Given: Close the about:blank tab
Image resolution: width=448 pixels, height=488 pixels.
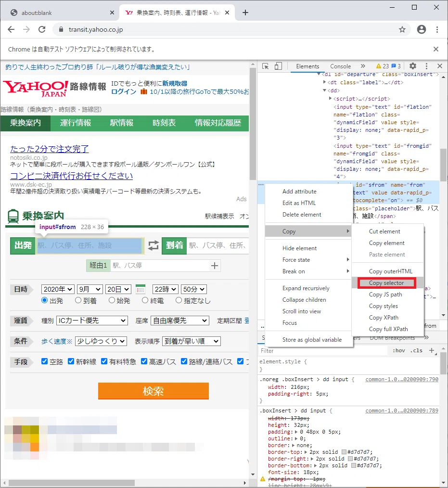Looking at the screenshot, I should tap(112, 13).
